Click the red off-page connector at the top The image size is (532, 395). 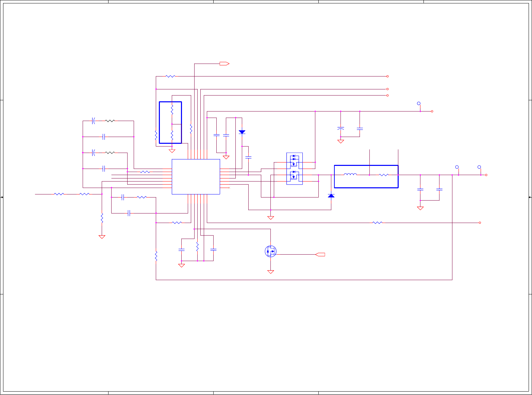[225, 64]
